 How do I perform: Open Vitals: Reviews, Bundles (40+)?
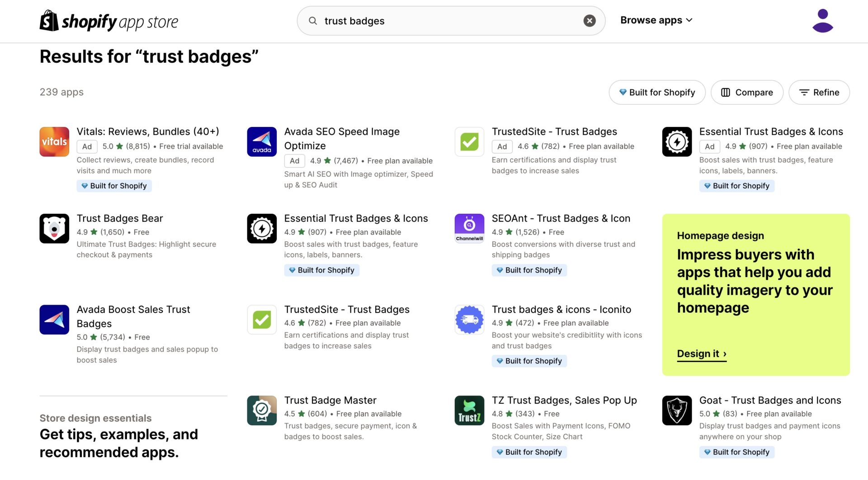coord(148,132)
